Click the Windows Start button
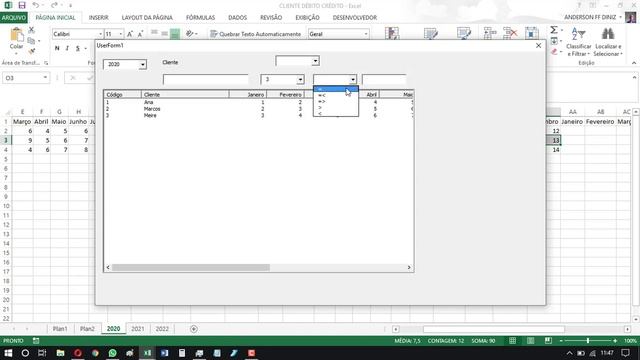 click(8, 353)
